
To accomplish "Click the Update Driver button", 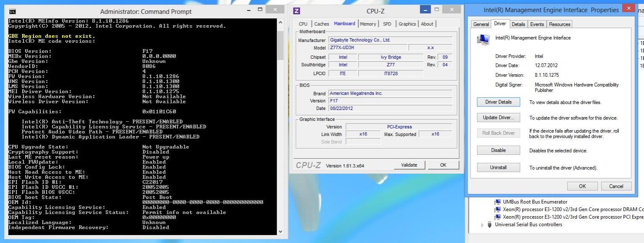I will (498, 118).
